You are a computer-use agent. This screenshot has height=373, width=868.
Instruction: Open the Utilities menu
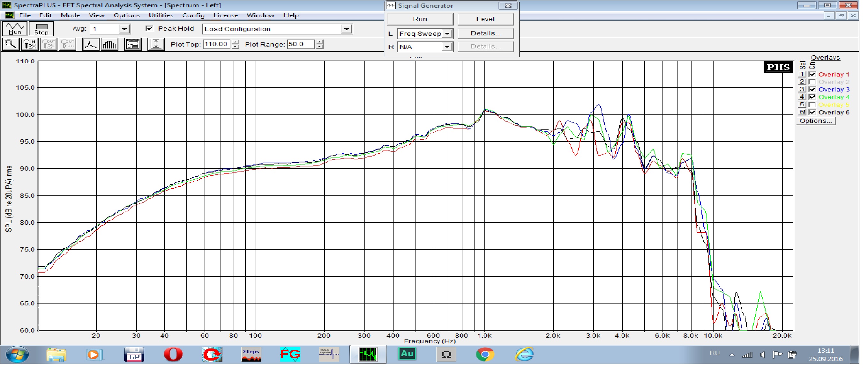click(161, 15)
